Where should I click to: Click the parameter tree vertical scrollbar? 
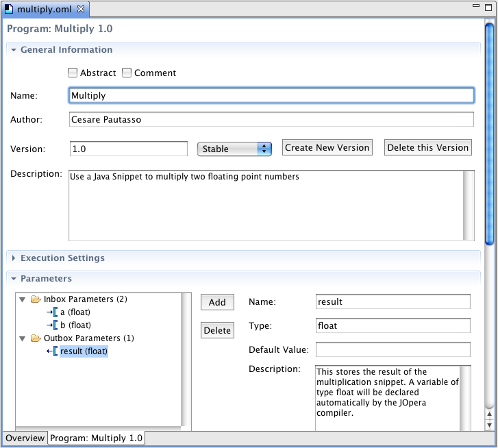pyautogui.click(x=186, y=360)
